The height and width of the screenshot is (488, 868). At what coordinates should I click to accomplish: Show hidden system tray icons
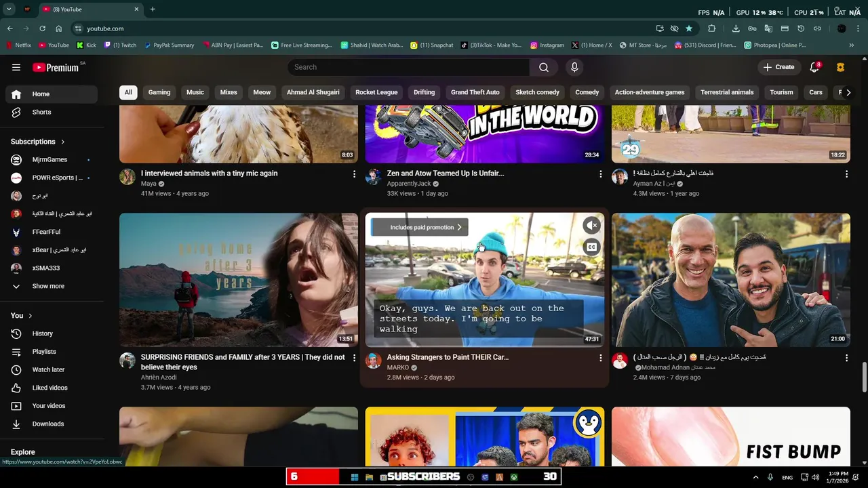click(755, 477)
